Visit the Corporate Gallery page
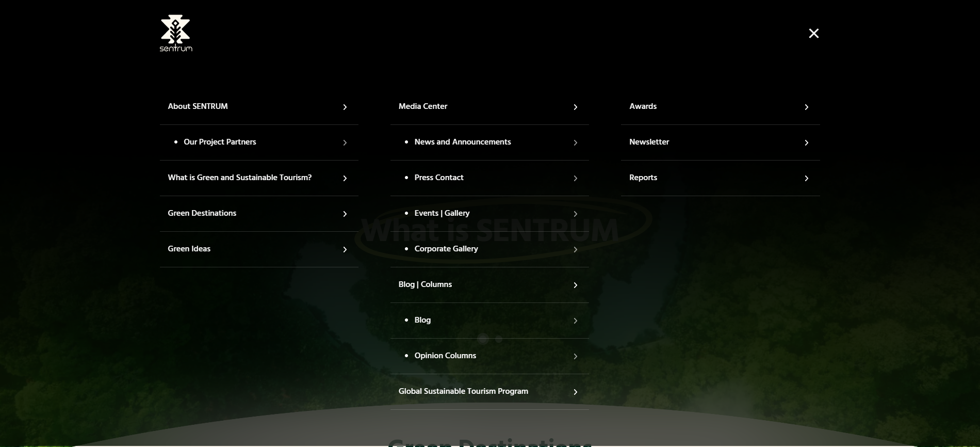This screenshot has width=980, height=447. [x=446, y=249]
